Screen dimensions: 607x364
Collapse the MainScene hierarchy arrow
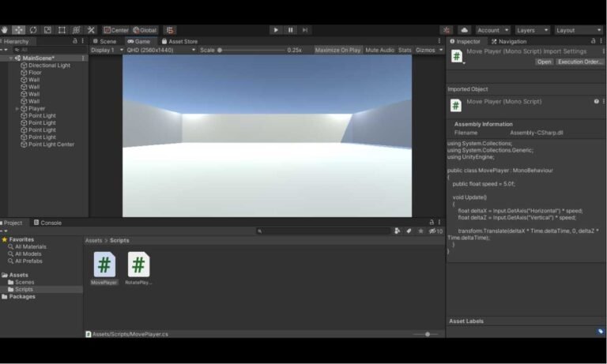pos(11,58)
